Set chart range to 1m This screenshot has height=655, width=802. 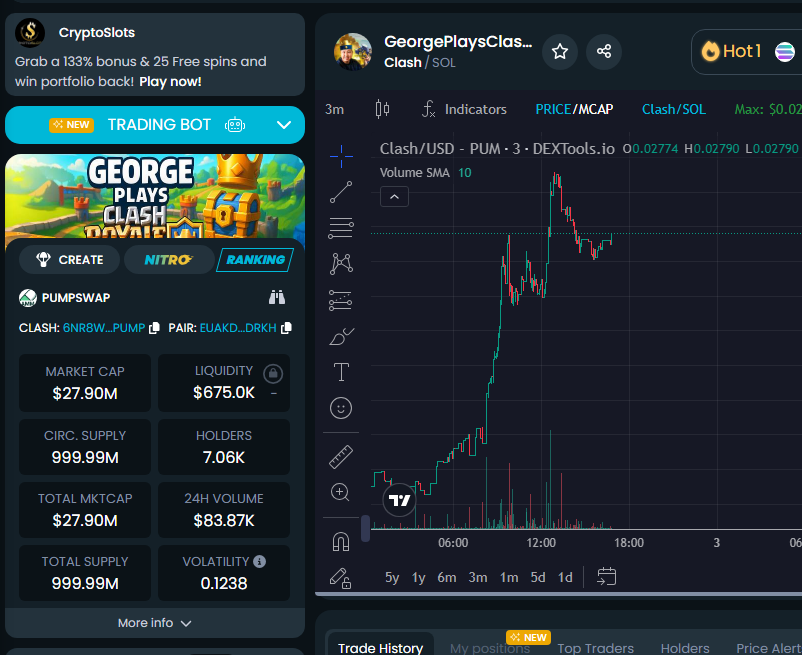pos(509,577)
